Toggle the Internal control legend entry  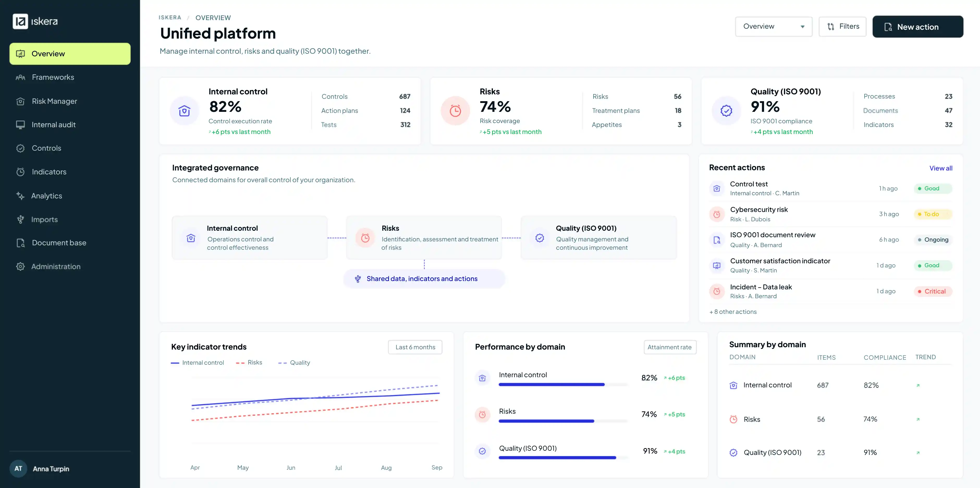198,363
